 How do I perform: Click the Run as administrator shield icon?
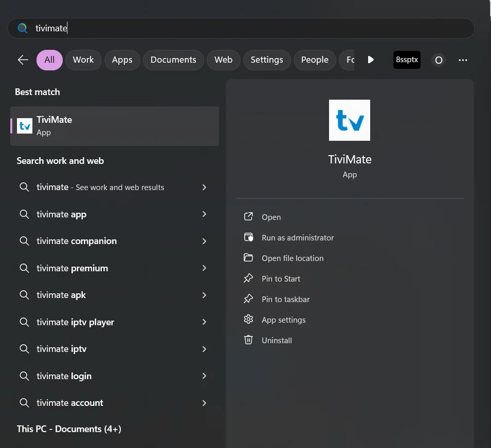click(248, 237)
